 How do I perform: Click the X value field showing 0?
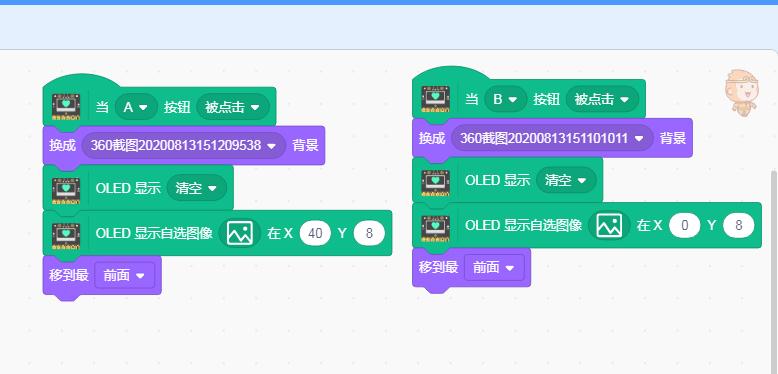pos(685,226)
